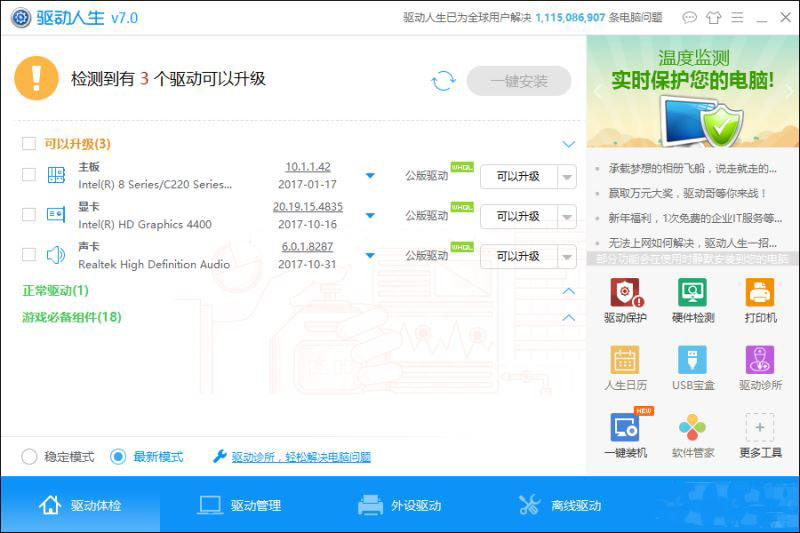Viewport: 800px width, 533px height.
Task: Click the 显卡 graphics card device icon
Action: coord(56,215)
